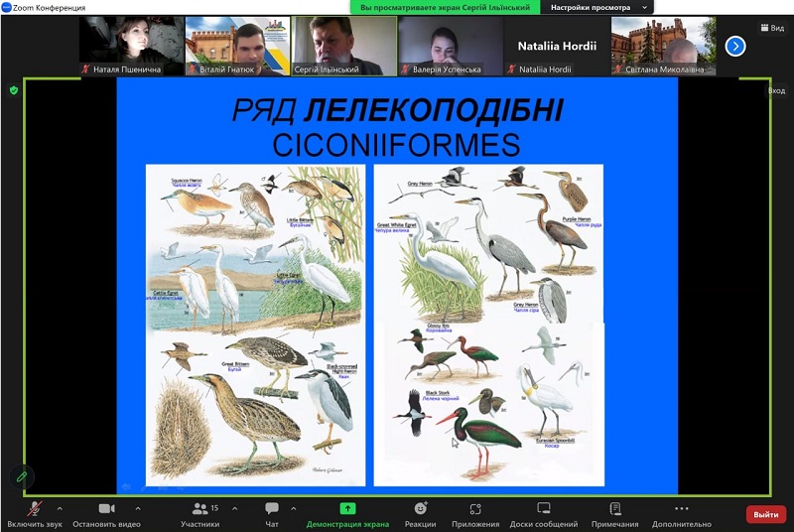Open Доски сообщений whiteboards
794x532 pixels.
[x=543, y=514]
